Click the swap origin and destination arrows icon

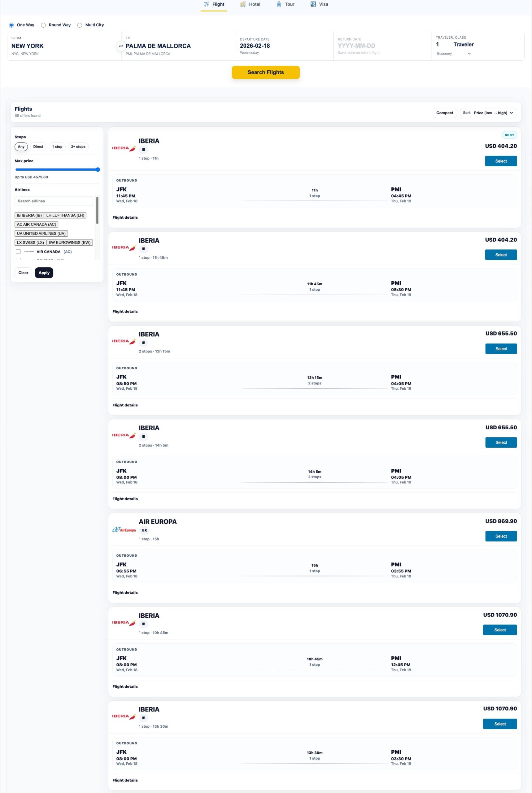tap(121, 45)
